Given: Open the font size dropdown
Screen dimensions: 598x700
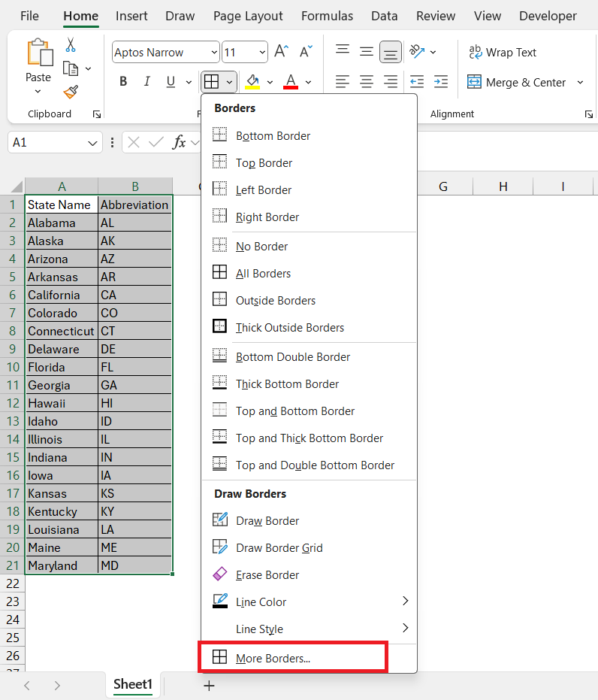Looking at the screenshot, I should coord(262,52).
